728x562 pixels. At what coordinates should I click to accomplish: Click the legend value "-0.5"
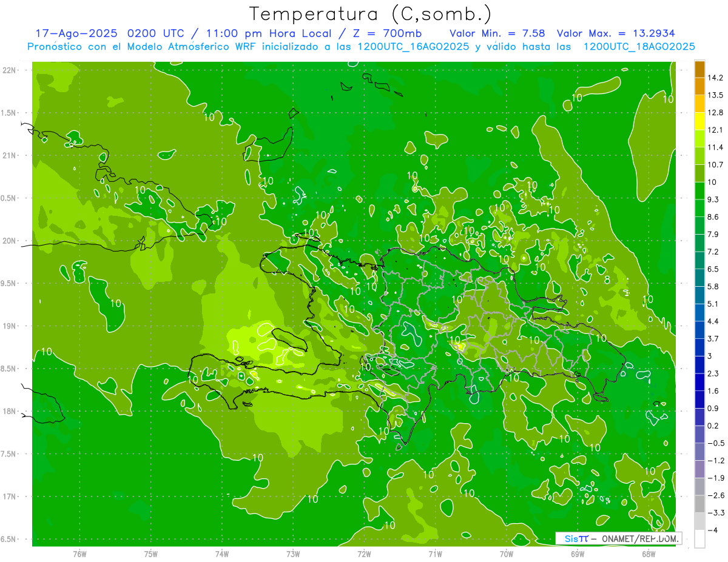click(716, 443)
